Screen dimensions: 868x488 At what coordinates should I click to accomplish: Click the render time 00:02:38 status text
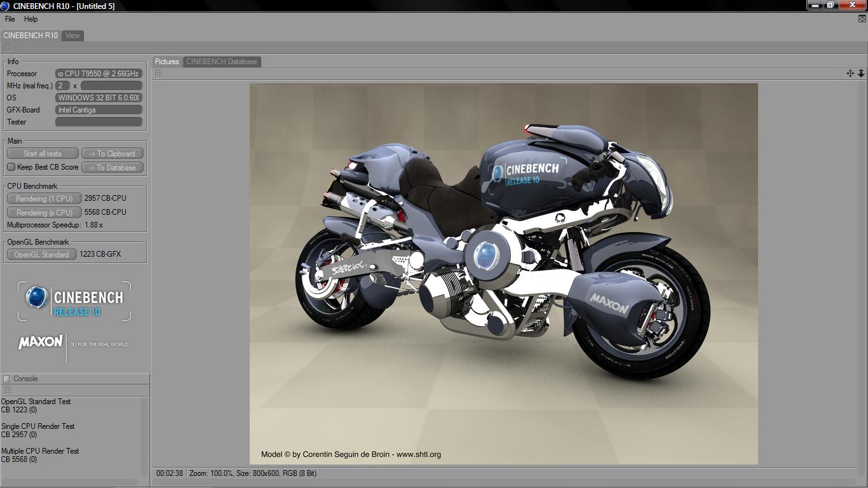coord(170,473)
